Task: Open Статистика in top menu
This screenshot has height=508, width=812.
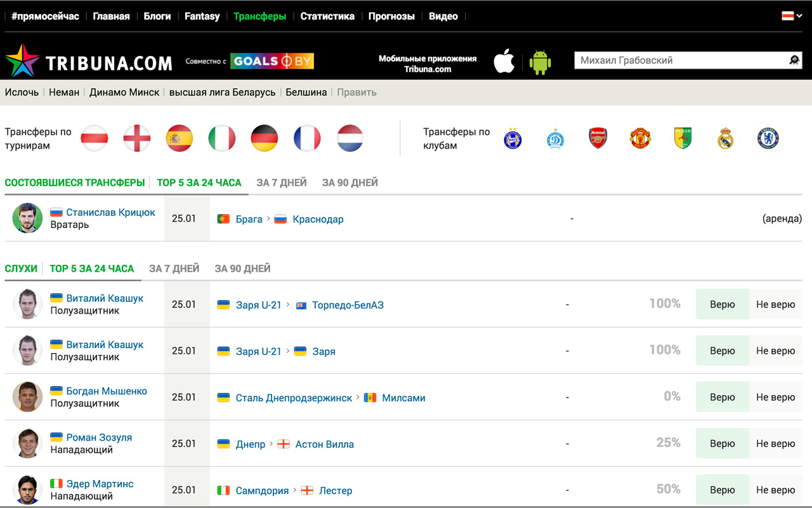Action: point(327,17)
